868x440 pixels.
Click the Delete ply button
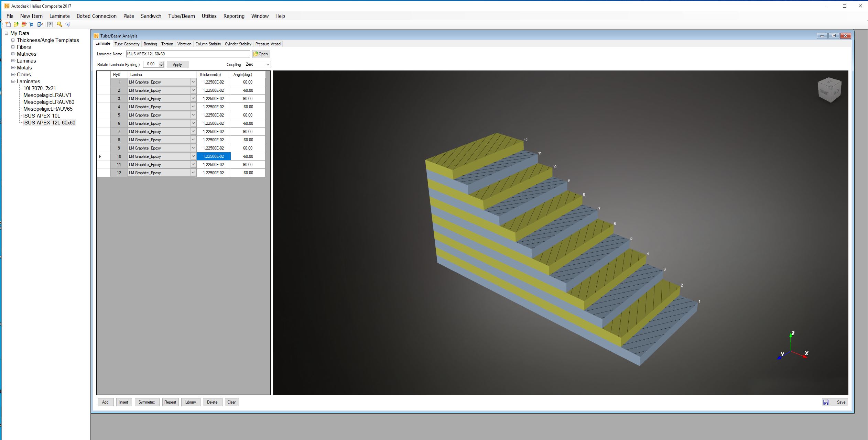click(212, 402)
